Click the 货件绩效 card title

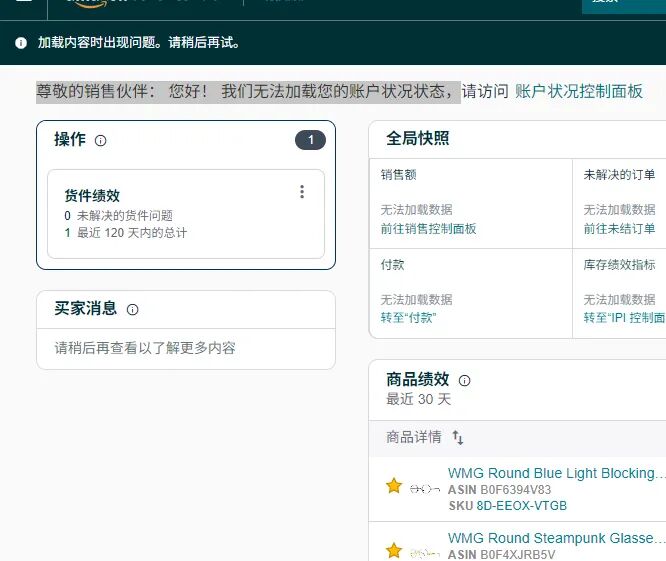tap(92, 196)
